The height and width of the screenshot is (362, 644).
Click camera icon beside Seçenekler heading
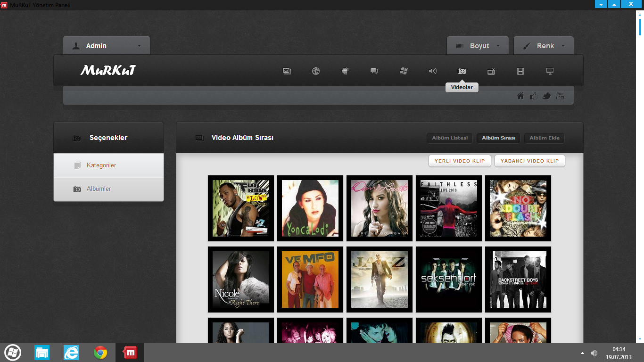77,138
